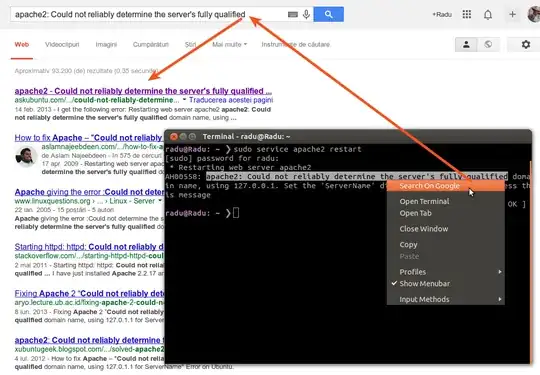540x375 pixels.
Task: Click the 'sudo service apache2 restart' command text
Action: [298, 149]
